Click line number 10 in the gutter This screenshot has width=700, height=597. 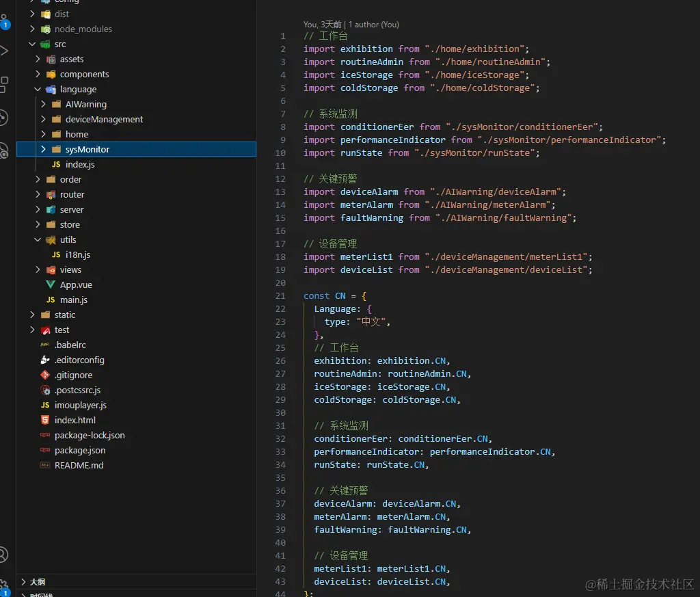coord(280,152)
